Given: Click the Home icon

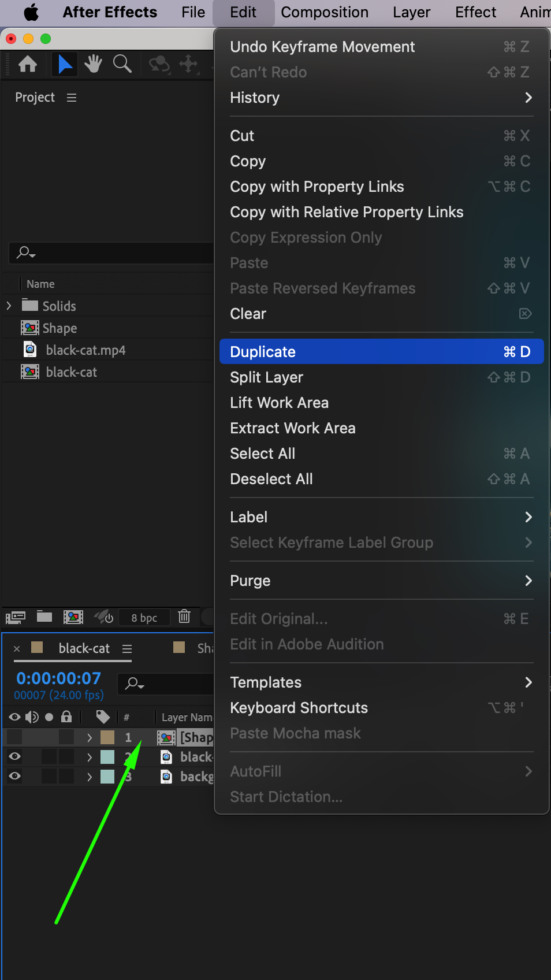Looking at the screenshot, I should pyautogui.click(x=28, y=64).
